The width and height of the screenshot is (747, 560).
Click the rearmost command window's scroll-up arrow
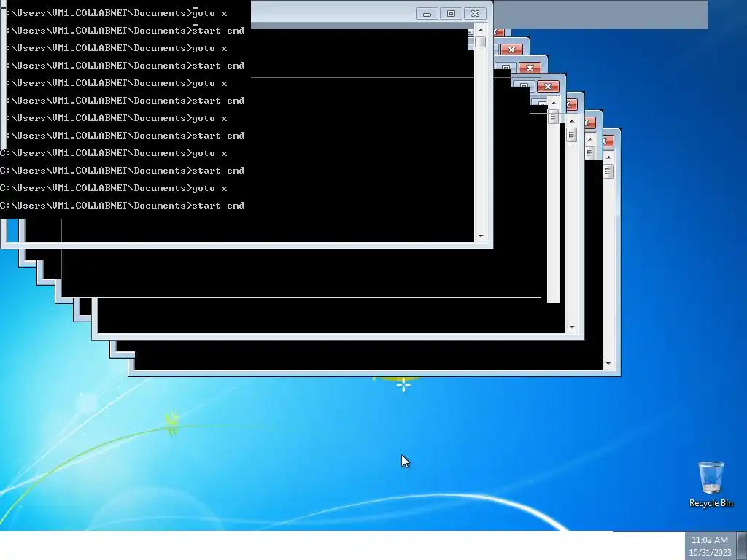click(608, 157)
